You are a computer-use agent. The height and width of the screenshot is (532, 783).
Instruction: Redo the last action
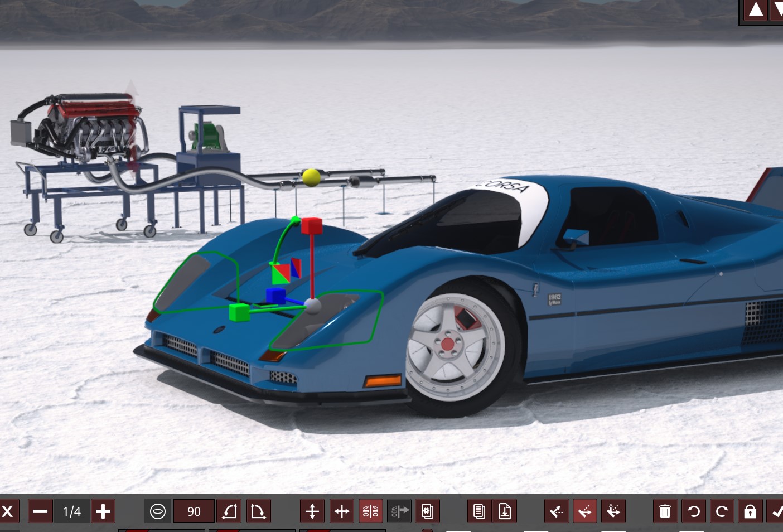pyautogui.click(x=722, y=511)
